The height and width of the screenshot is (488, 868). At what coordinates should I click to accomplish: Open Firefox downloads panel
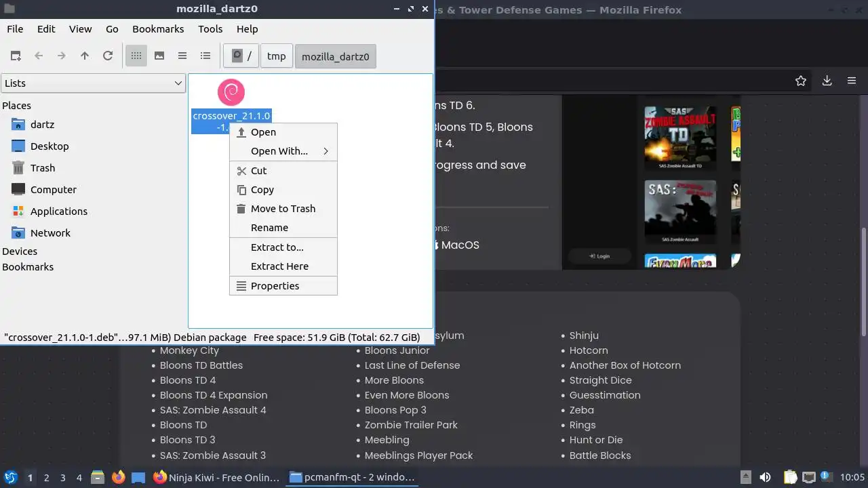coord(827,81)
